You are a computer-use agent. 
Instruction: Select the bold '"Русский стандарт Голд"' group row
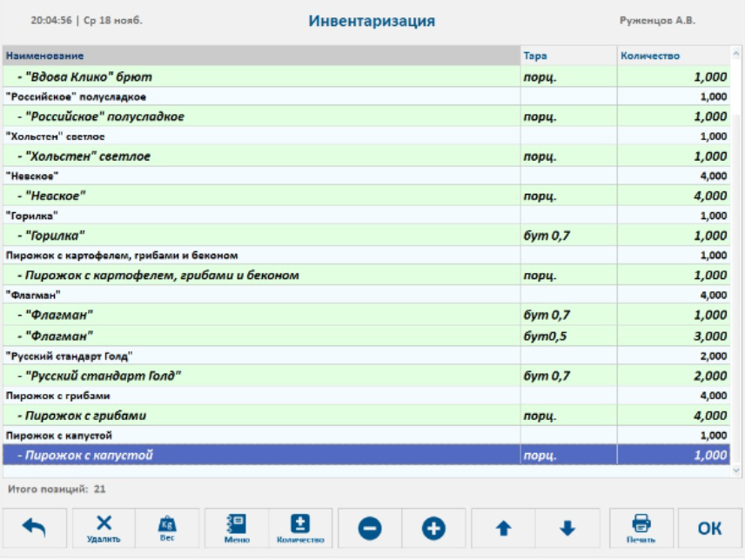[x=366, y=356]
